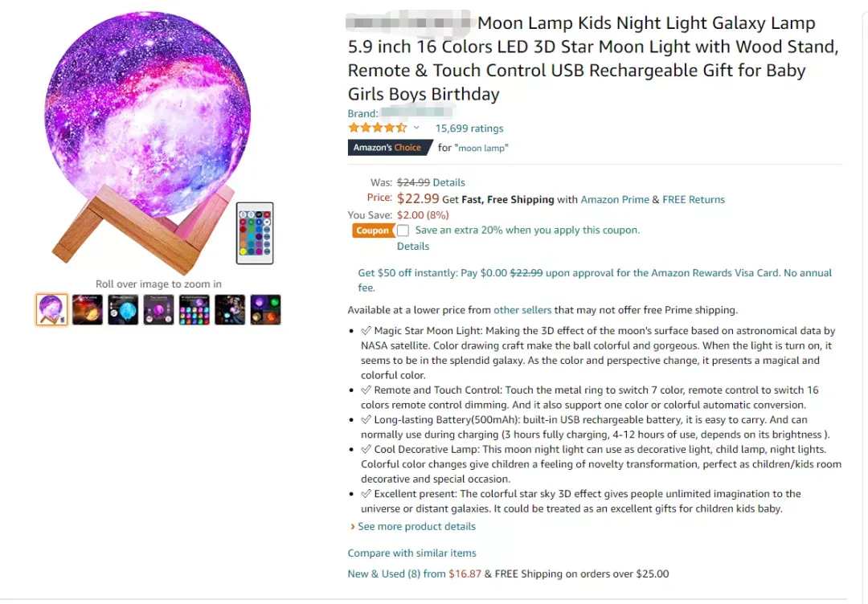Expand the rating breakdown chevron

(416, 129)
